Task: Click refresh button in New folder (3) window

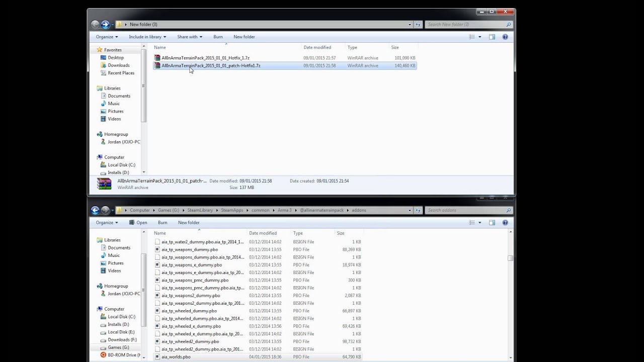Action: [418, 24]
